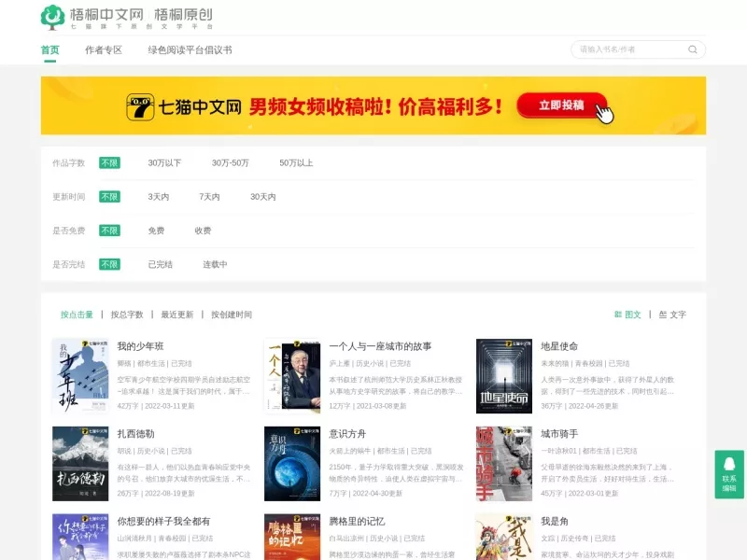Filter update time to 7天内
The width and height of the screenshot is (747, 560).
pos(209,197)
